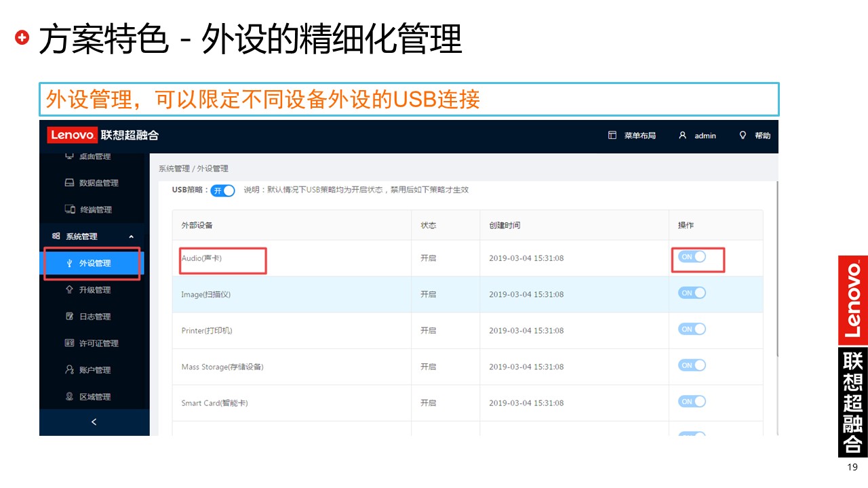This screenshot has width=868, height=488.
Task: Toggle the Mass Storage(存储设备) switch
Action: pyautogui.click(x=692, y=365)
